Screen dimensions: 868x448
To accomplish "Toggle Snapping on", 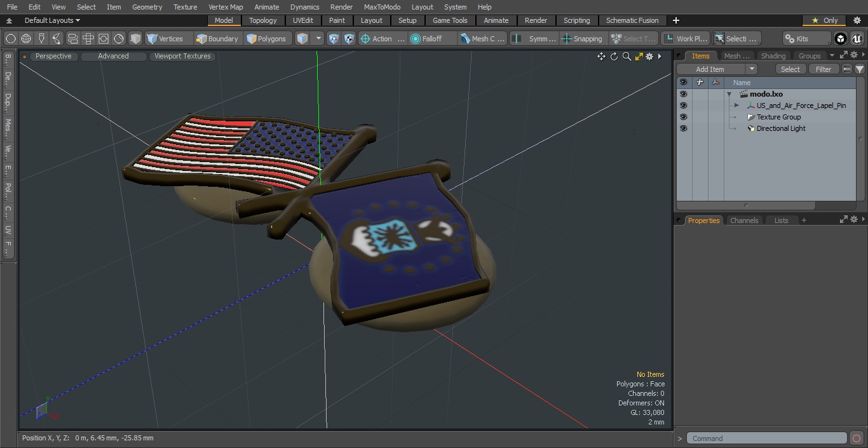I will click(x=583, y=39).
